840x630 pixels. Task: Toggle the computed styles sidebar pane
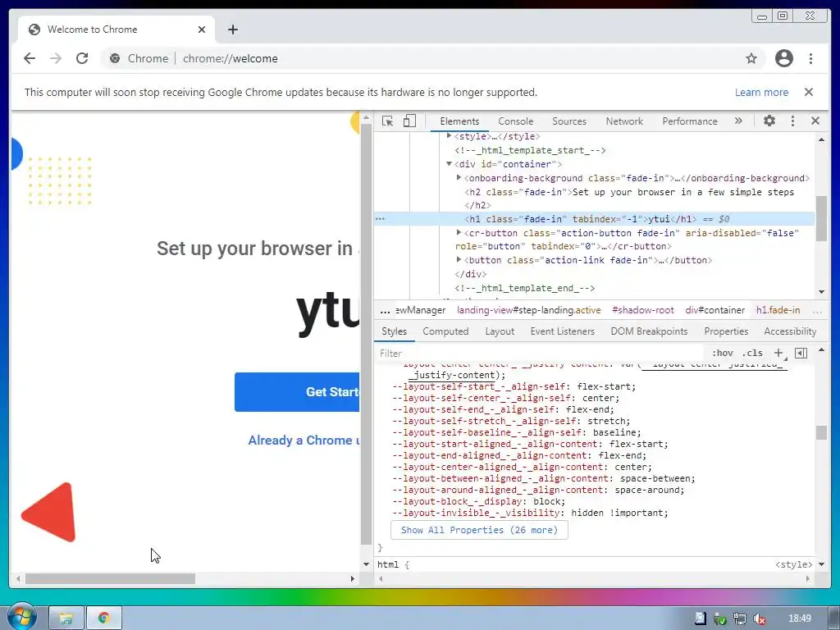click(801, 353)
